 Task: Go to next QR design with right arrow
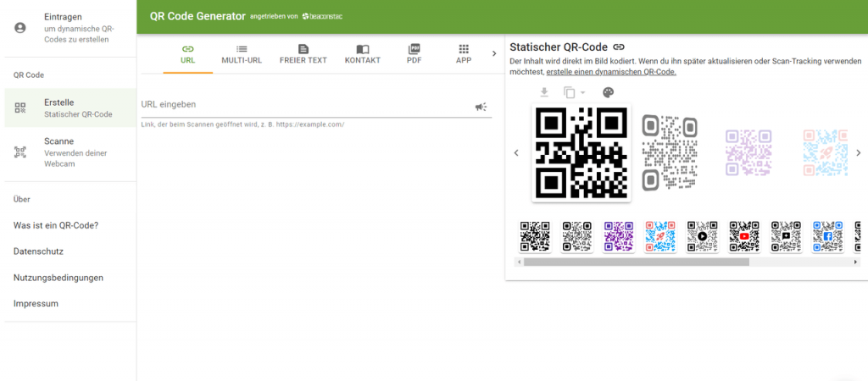859,152
